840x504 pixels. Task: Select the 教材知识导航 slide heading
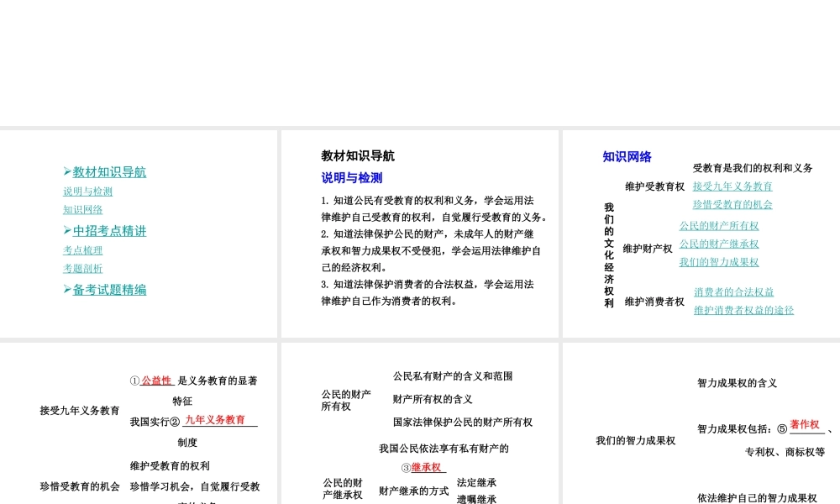(358, 156)
